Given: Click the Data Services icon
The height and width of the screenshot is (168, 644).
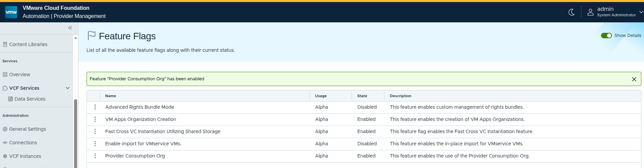Looking at the screenshot, I should coord(10,99).
